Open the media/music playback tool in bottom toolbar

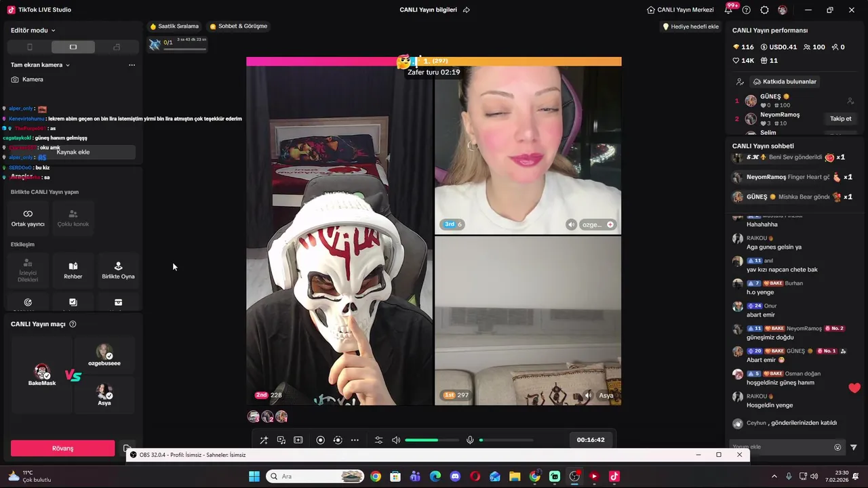click(281, 440)
